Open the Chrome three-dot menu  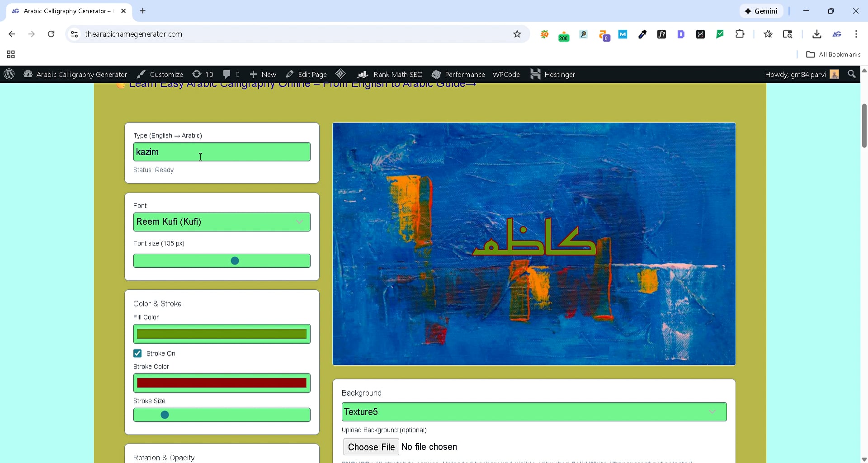pos(856,34)
